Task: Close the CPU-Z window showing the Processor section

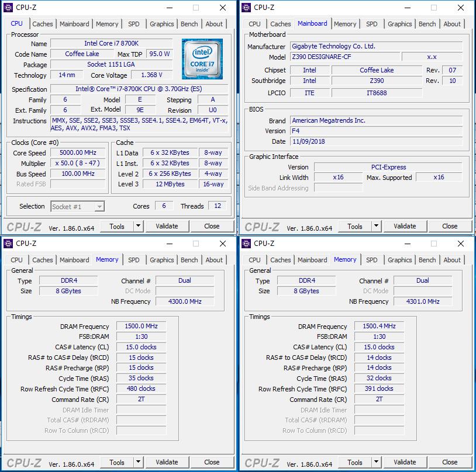Action: point(223,8)
